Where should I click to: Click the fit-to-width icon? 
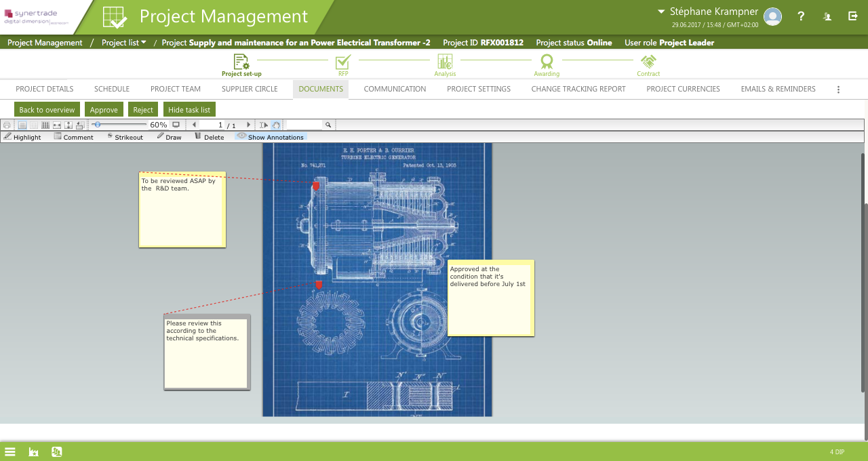(x=57, y=125)
